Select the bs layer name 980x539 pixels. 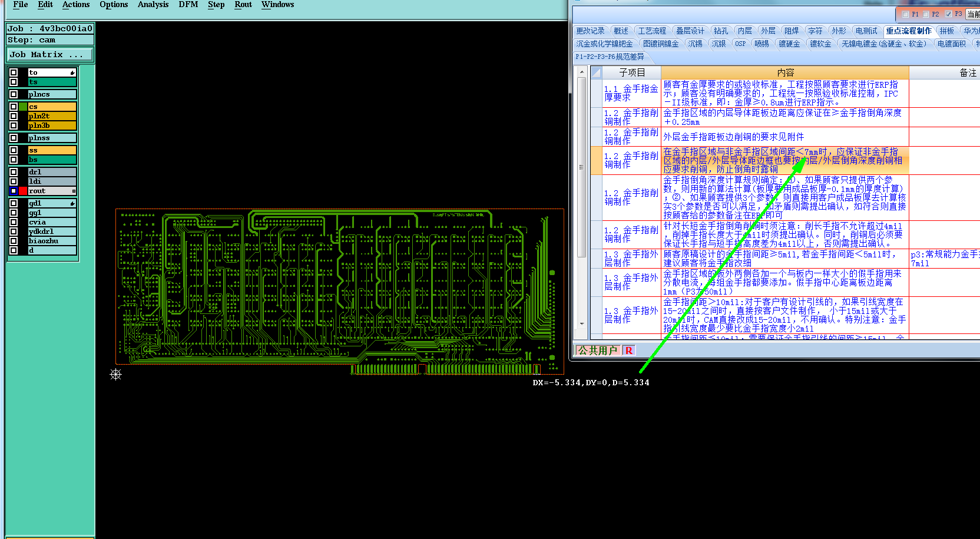[52, 160]
